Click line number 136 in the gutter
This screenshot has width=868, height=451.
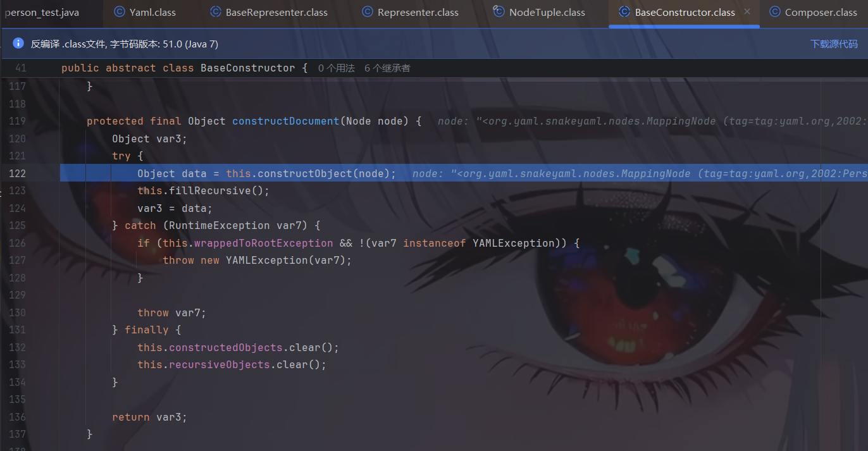(18, 417)
